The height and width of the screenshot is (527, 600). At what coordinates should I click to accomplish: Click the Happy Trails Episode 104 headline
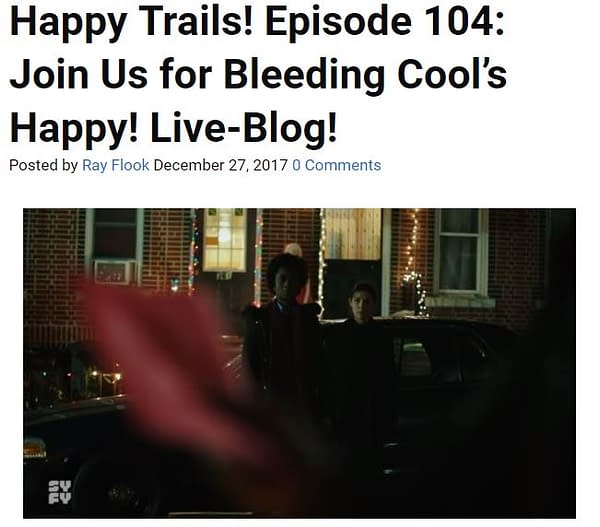point(258,74)
